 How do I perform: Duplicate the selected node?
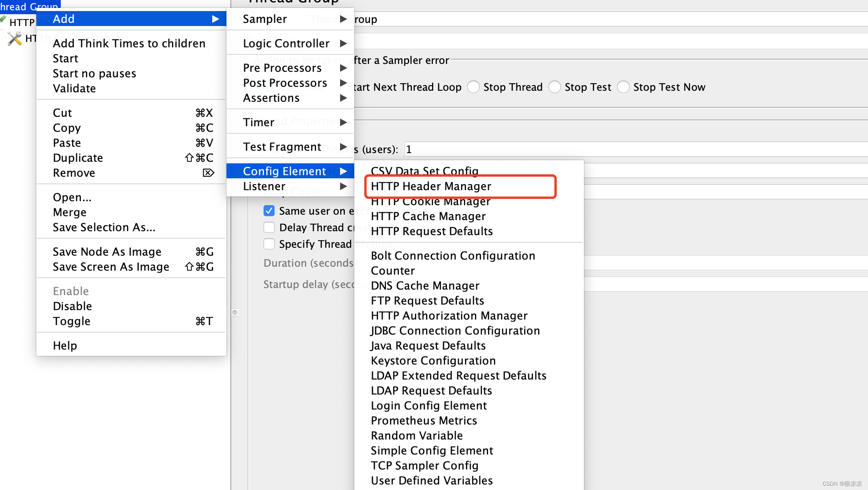pos(131,158)
